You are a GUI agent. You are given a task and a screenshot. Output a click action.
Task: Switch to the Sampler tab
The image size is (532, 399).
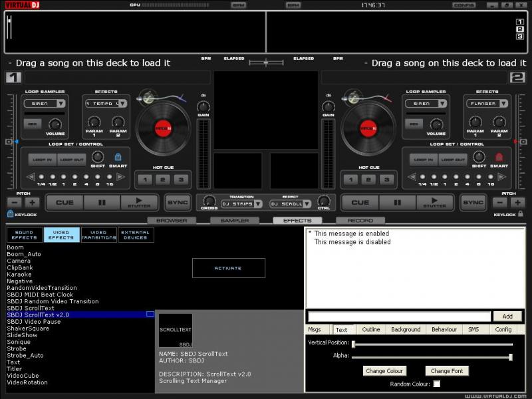[235, 221]
